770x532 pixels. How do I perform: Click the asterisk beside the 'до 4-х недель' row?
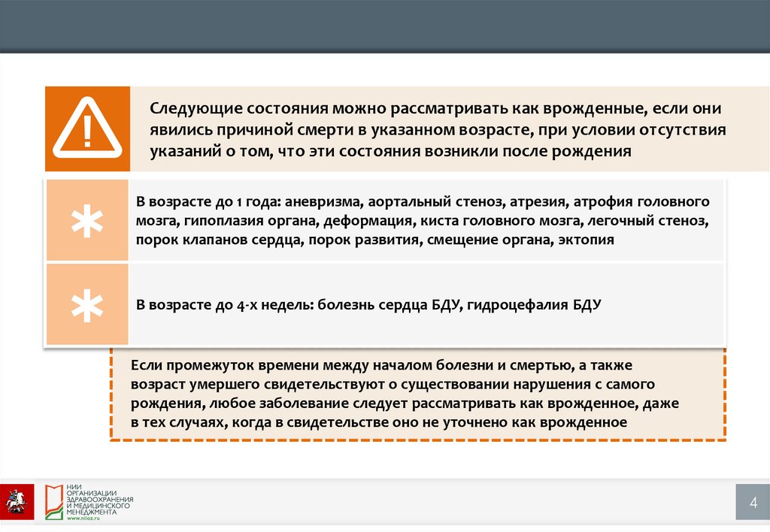click(x=86, y=305)
